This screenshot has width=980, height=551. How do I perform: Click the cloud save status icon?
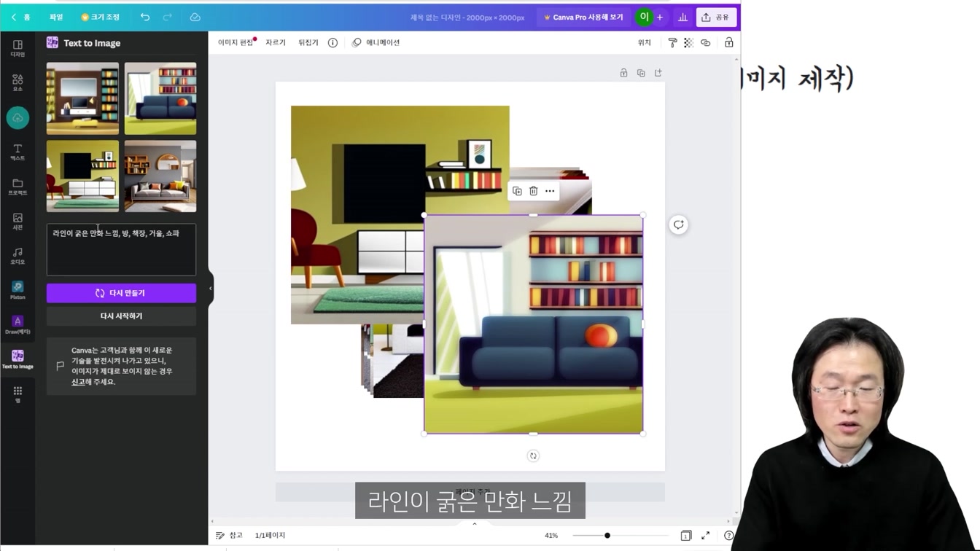coord(195,17)
